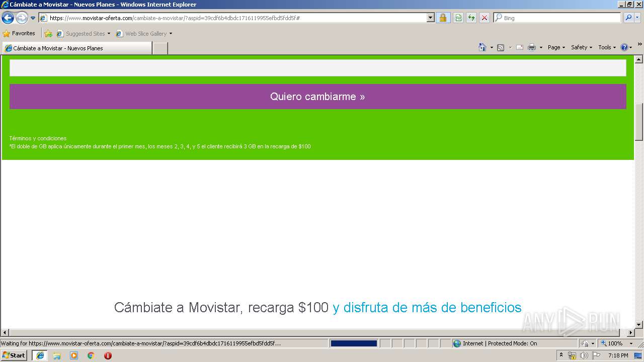Click the Home icon

coord(482,47)
